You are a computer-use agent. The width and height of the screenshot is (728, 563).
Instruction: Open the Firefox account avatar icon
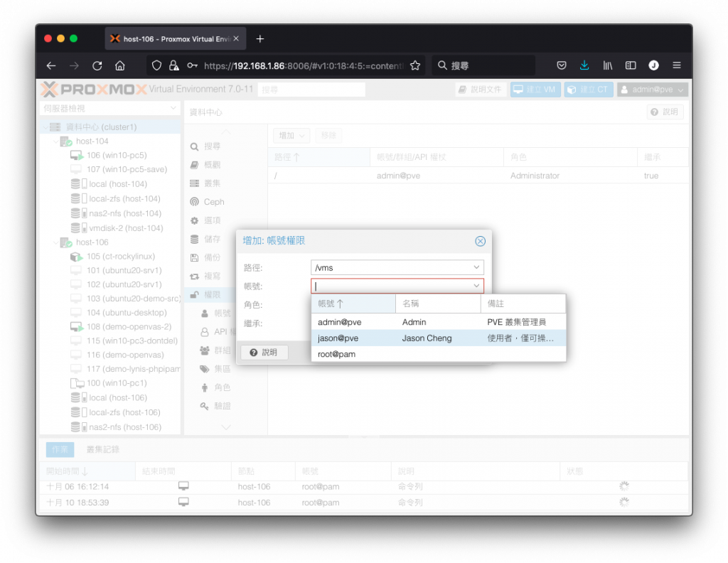[x=653, y=65]
